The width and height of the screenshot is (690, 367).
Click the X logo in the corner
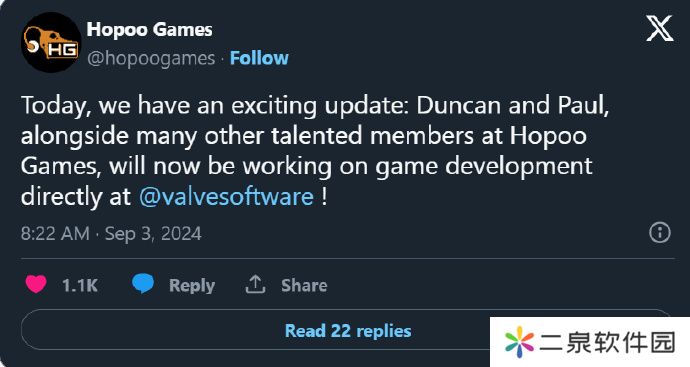click(x=659, y=28)
